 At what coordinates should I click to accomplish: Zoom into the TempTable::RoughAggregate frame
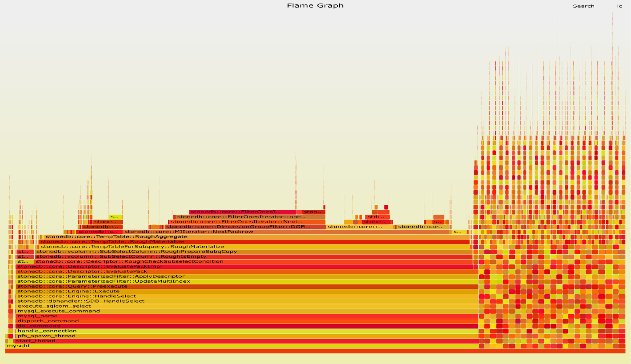click(x=257, y=237)
